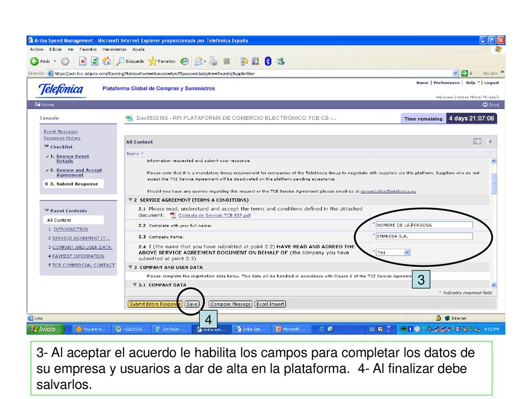Collapse the Checklist section
532x399 pixels.
tap(46, 147)
